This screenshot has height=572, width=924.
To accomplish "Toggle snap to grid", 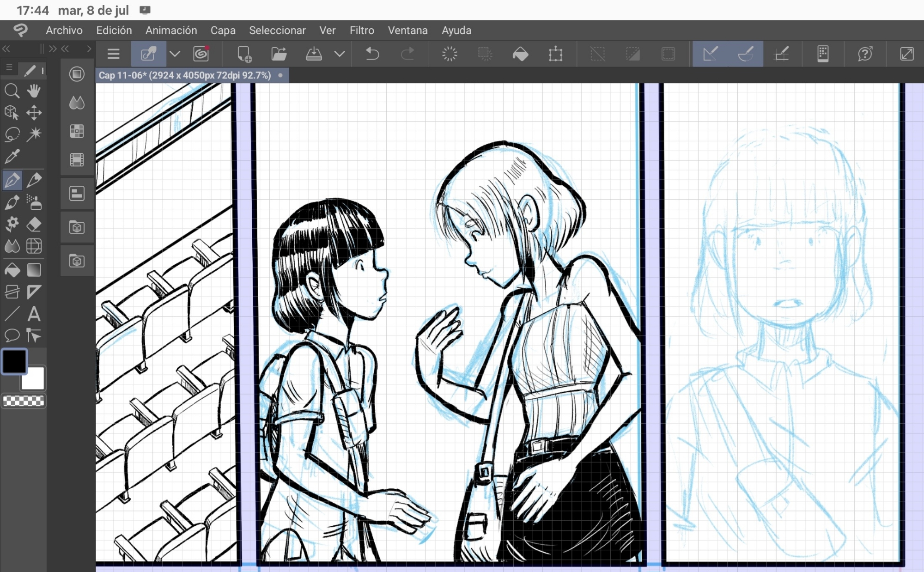I will [781, 54].
